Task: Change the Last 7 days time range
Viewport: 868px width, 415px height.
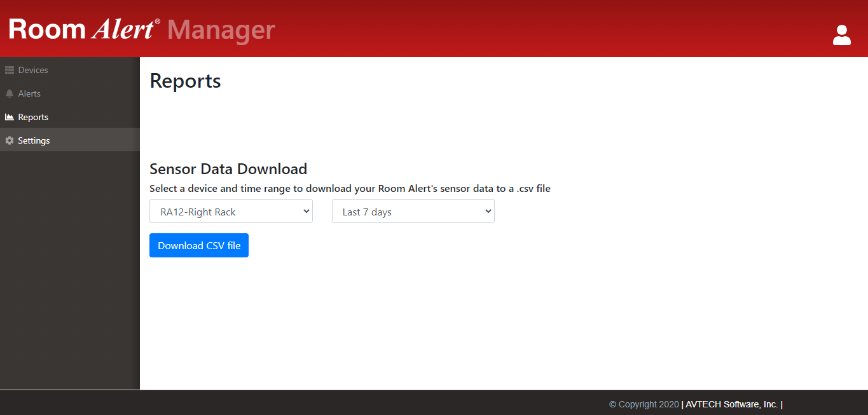Action: (413, 211)
